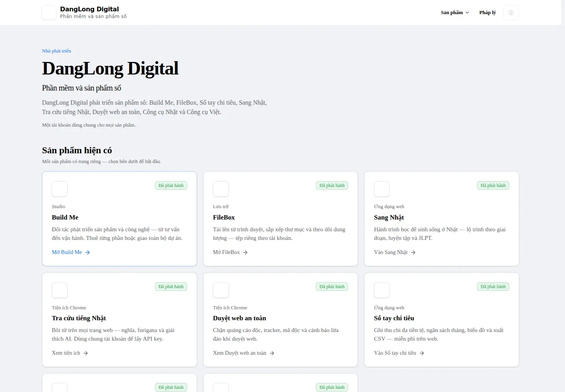Click the Đã phát hành badge on Sang Nhật card
Viewport: 565px width, 392px height.
pos(493,185)
